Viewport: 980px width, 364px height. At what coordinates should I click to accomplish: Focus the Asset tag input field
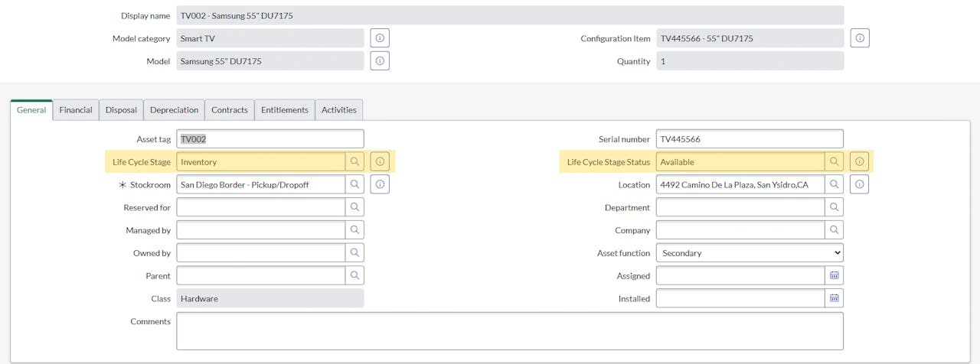pos(270,139)
